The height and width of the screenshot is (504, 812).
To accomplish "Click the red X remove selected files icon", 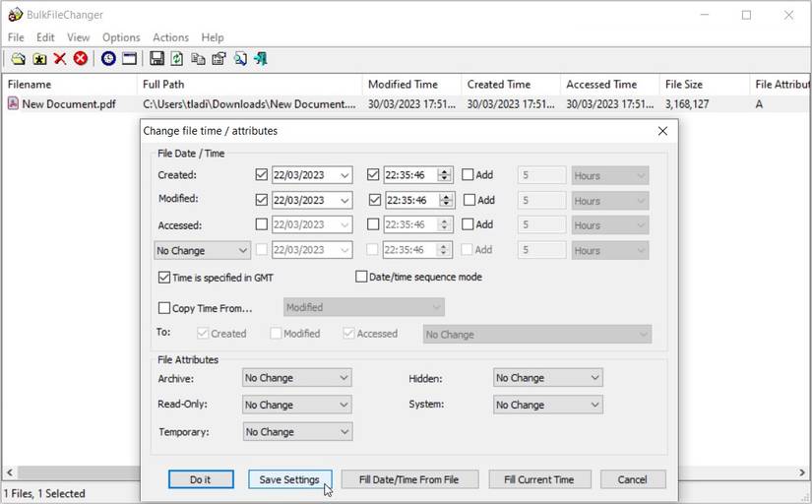I will pos(60,58).
